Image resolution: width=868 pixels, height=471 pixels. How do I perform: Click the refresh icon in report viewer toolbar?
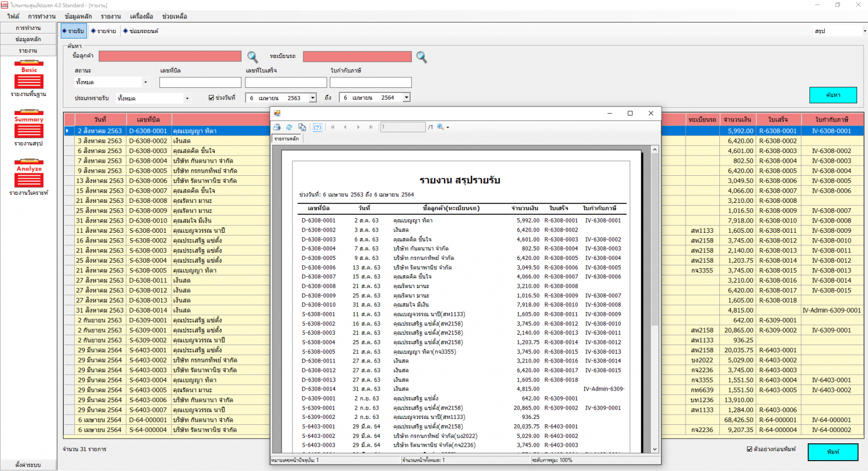pyautogui.click(x=289, y=127)
